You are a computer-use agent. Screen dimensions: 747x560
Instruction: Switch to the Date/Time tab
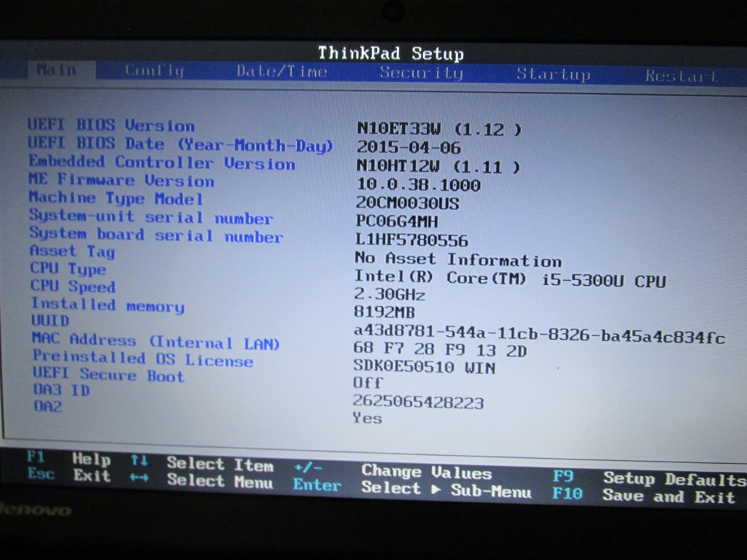[x=282, y=71]
